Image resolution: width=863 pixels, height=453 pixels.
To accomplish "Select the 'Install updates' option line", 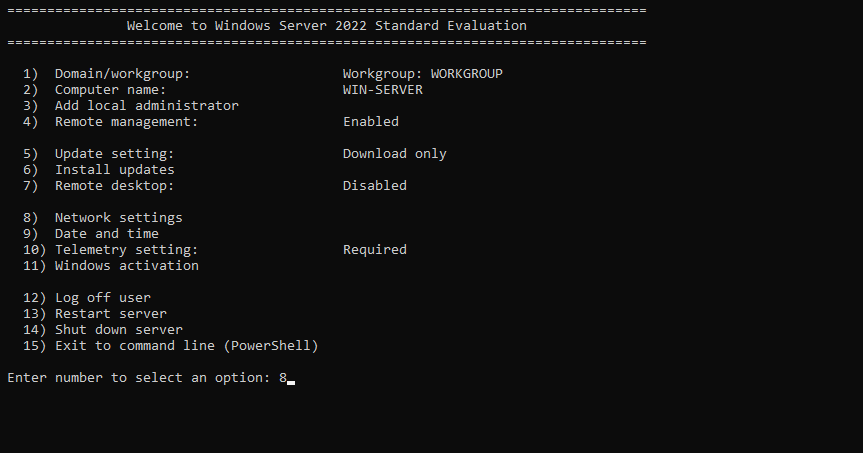I will click(x=99, y=170).
